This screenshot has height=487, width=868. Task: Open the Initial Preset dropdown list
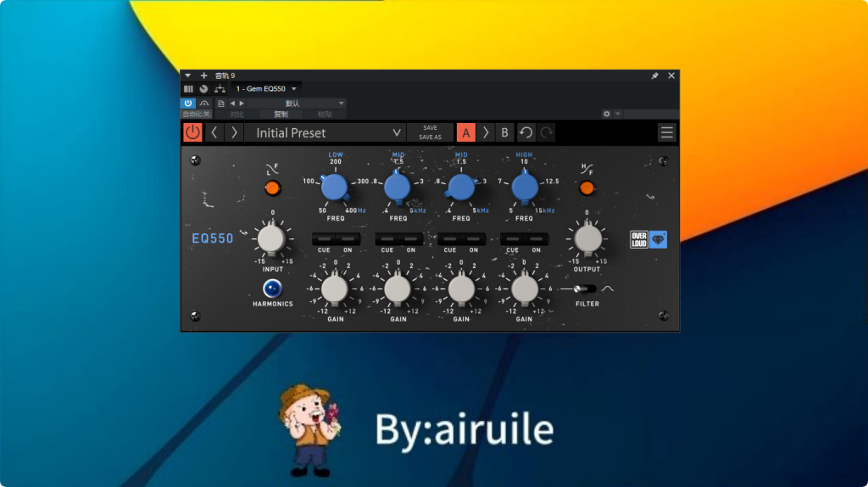pyautogui.click(x=325, y=132)
